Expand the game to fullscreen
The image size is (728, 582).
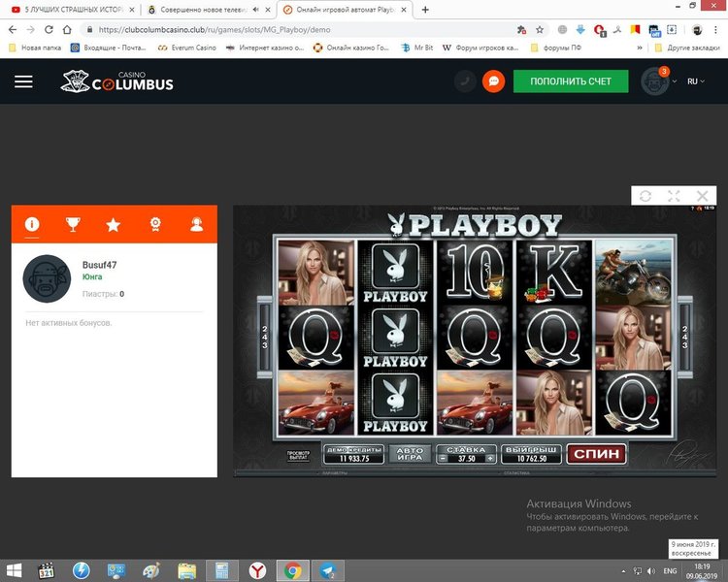pyautogui.click(x=674, y=196)
